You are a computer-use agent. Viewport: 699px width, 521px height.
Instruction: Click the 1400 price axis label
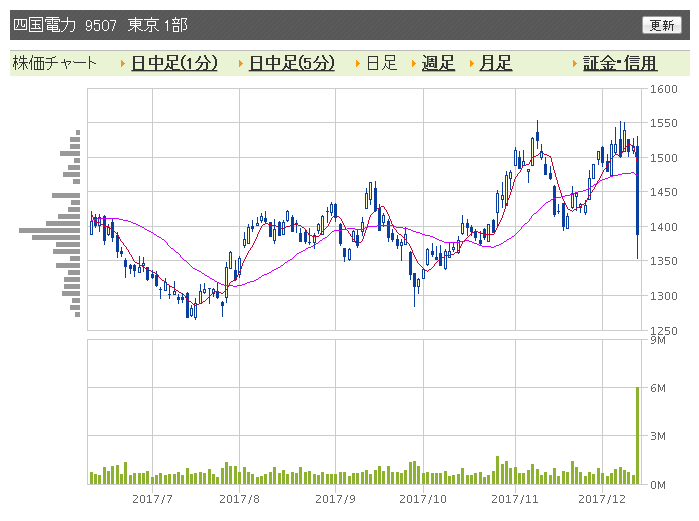coord(663,227)
